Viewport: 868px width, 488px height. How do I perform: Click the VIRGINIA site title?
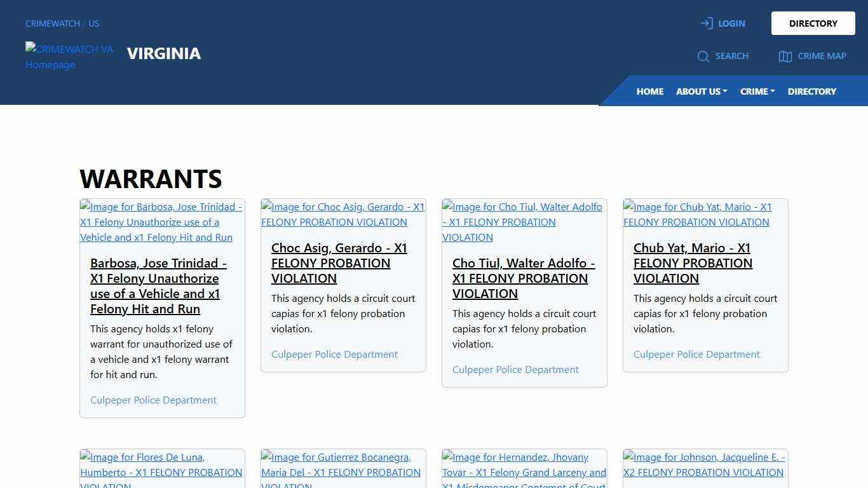click(163, 53)
